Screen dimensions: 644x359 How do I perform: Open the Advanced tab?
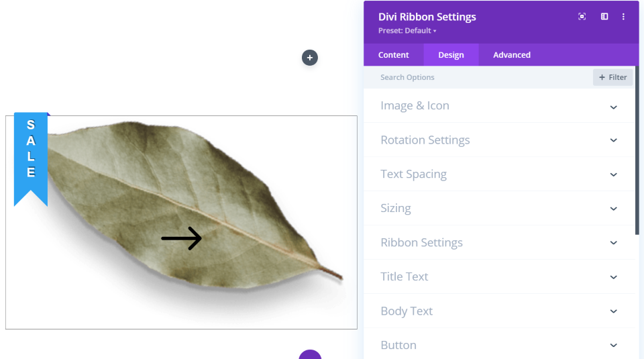click(x=512, y=55)
